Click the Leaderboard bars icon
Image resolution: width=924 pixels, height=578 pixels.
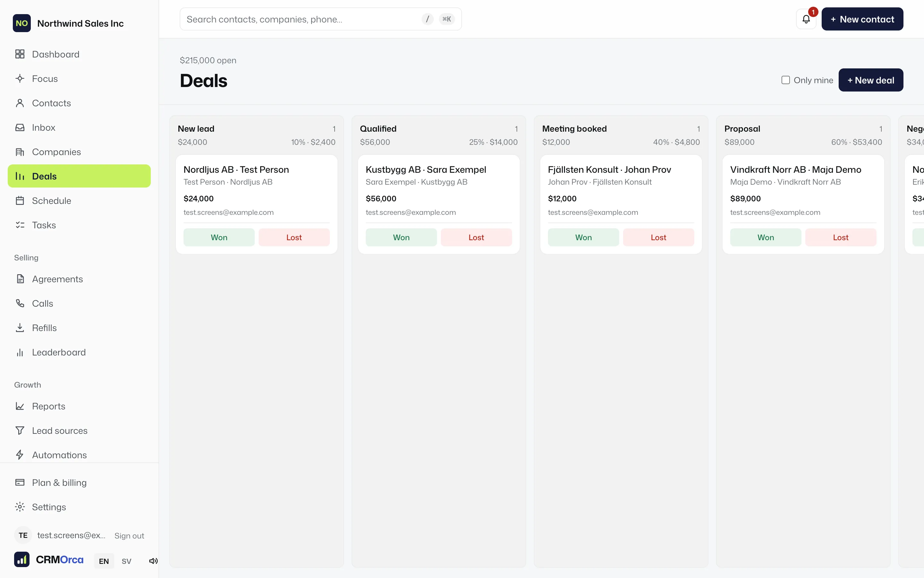click(20, 353)
